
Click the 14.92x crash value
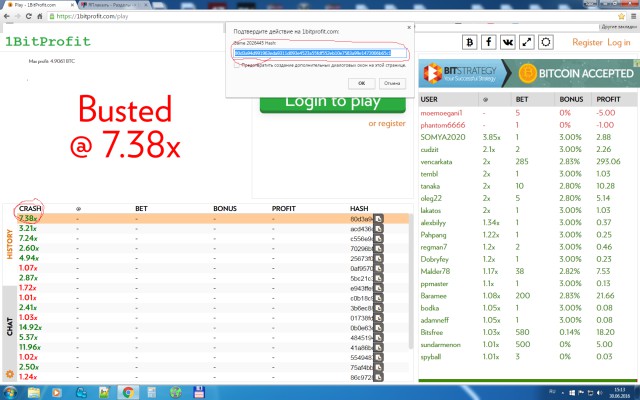30,327
